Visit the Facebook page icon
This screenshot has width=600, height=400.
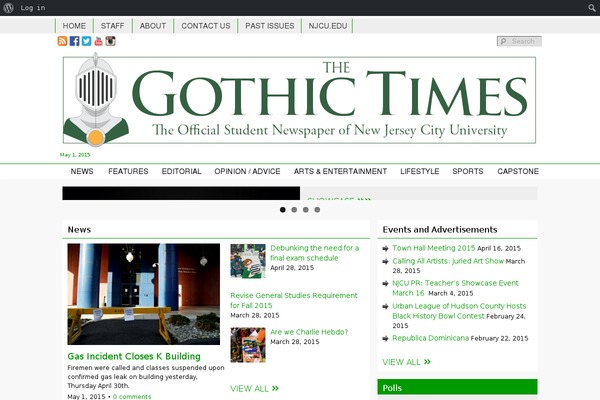[x=75, y=41]
